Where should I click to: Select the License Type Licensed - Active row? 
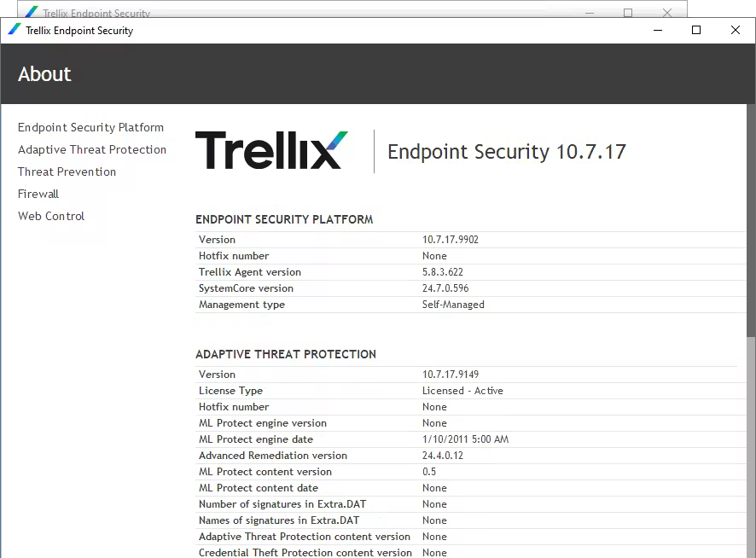click(x=470, y=391)
